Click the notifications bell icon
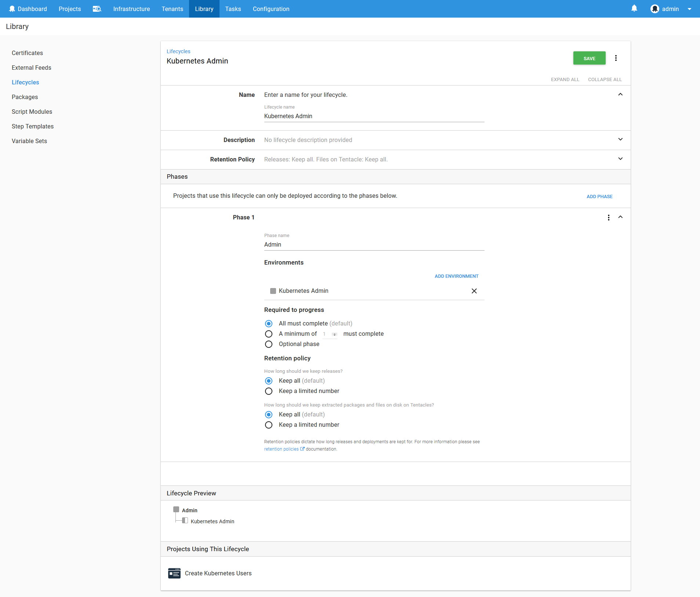Screen dimensions: 700x597 click(x=634, y=8)
